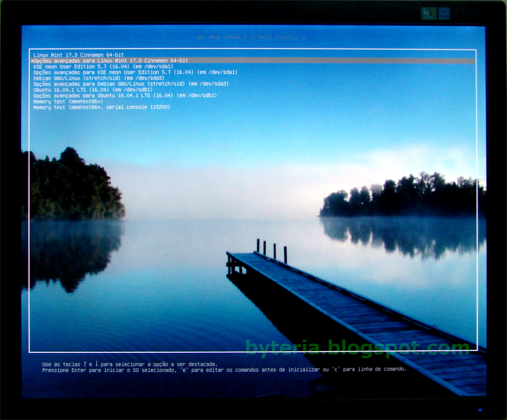Click the highlighted boot entry bar
The image size is (507, 420).
tap(253, 61)
